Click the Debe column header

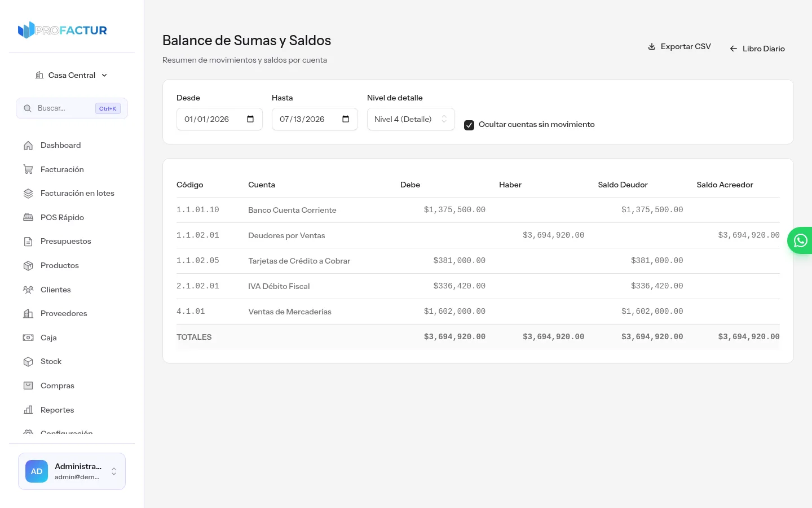click(x=410, y=185)
